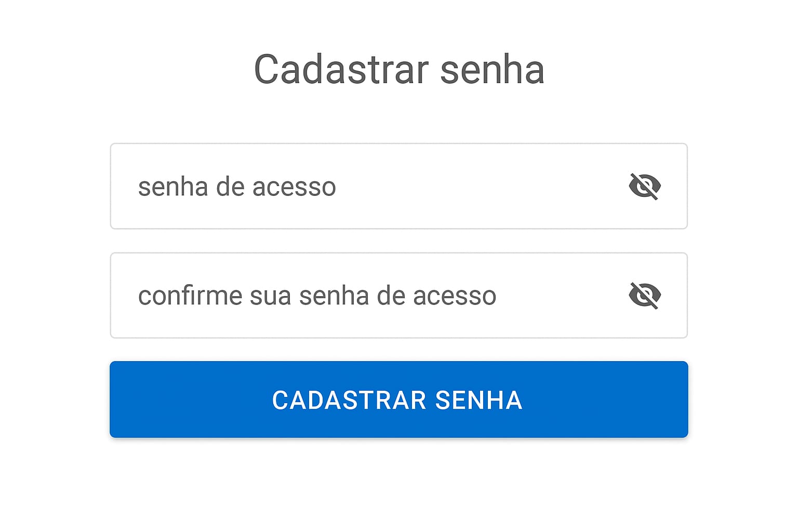This screenshot has height=532, width=798.
Task: Unhide the top password field's contents
Action: click(644, 186)
